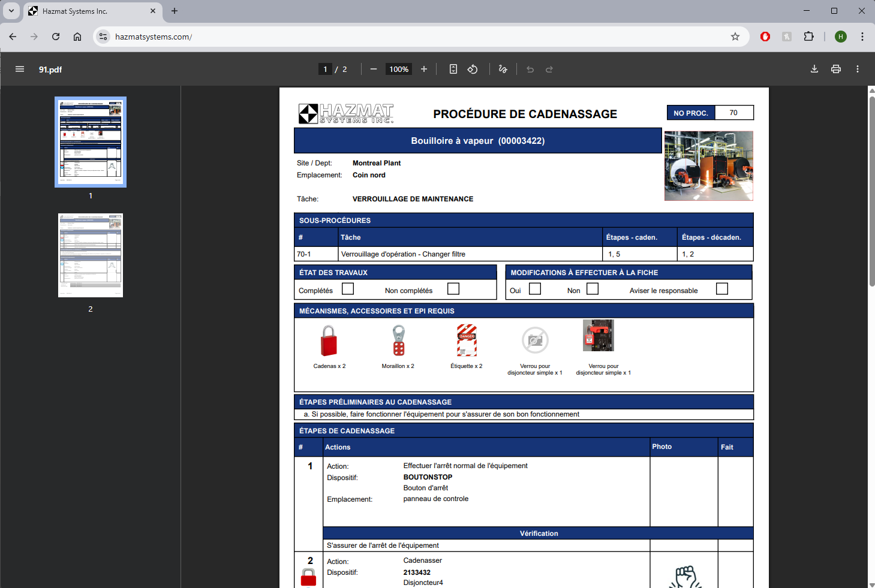
Task: Click the fit to page icon
Action: [453, 69]
